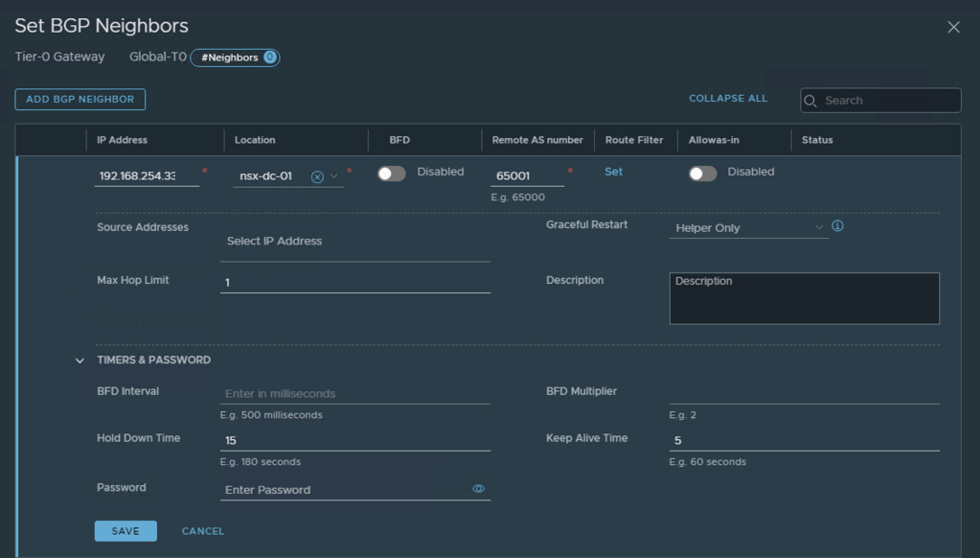Click the IP Address input field
This screenshot has width=980, height=558.
[147, 176]
